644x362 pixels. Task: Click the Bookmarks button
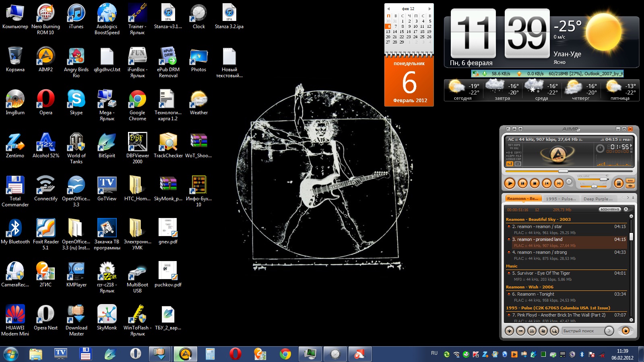[609, 210]
